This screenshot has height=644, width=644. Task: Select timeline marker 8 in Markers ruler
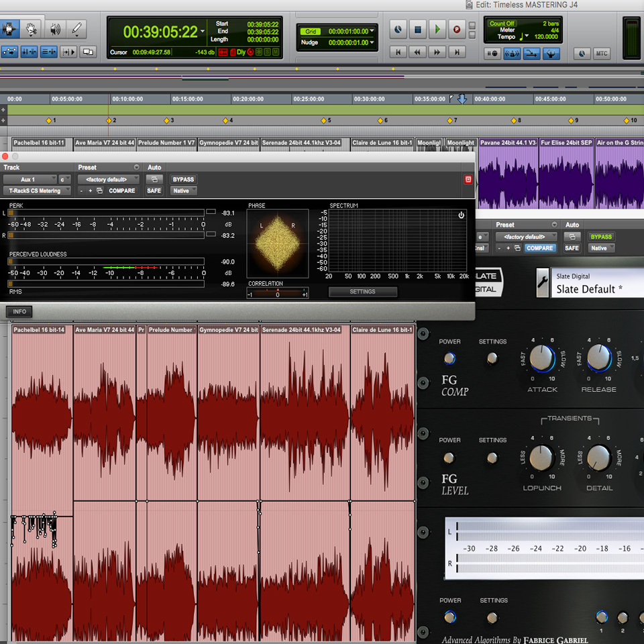click(514, 120)
